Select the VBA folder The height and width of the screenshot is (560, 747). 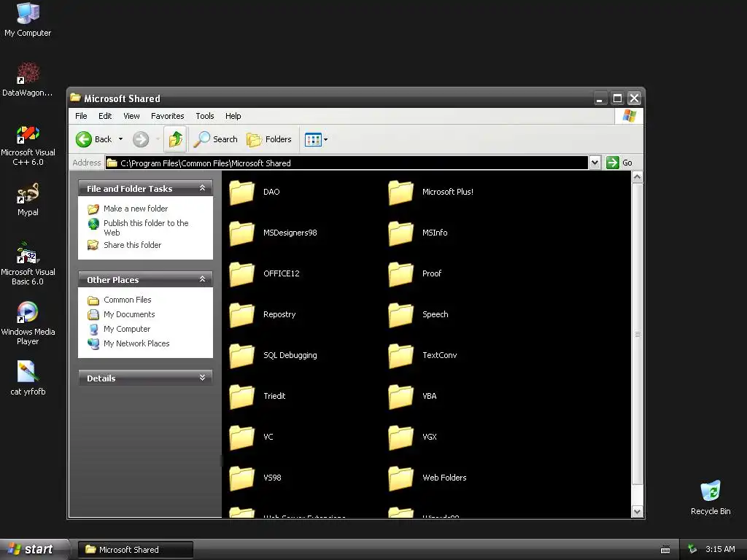pos(413,396)
